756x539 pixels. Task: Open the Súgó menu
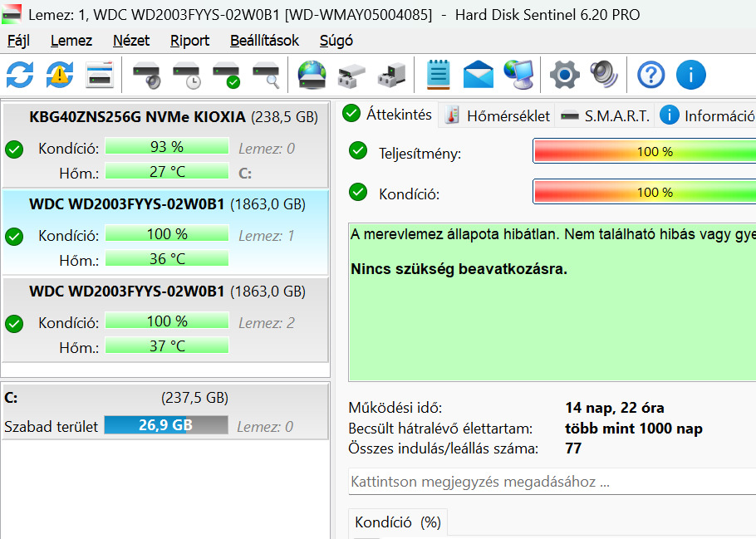pyautogui.click(x=336, y=41)
